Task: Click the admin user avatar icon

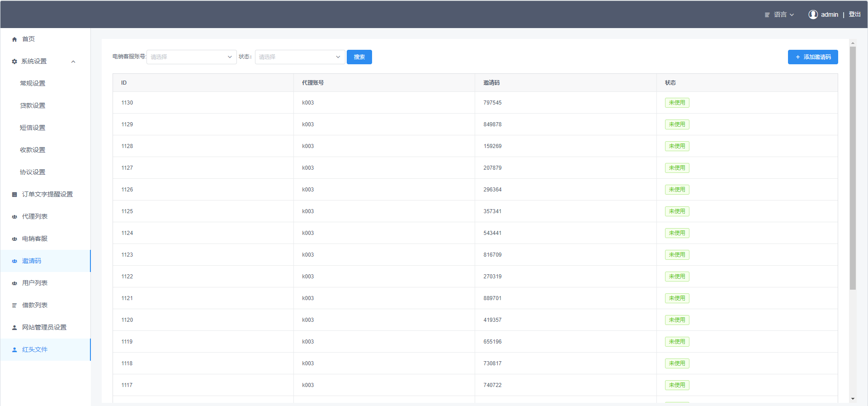Action: 813,14
